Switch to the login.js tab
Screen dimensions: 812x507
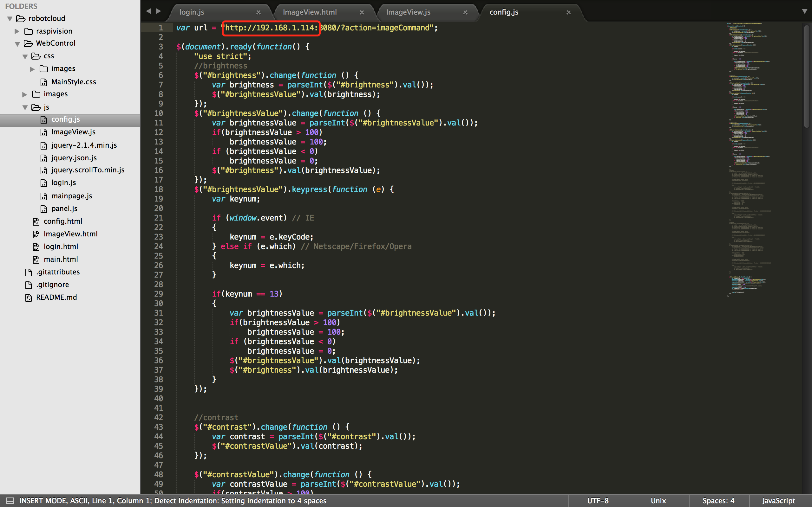point(192,12)
